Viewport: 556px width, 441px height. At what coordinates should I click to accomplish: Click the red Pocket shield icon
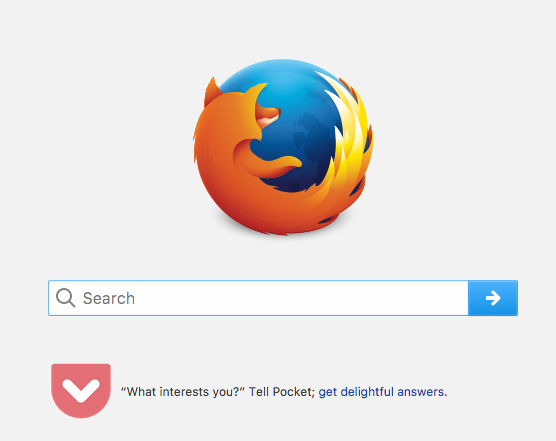(x=81, y=391)
